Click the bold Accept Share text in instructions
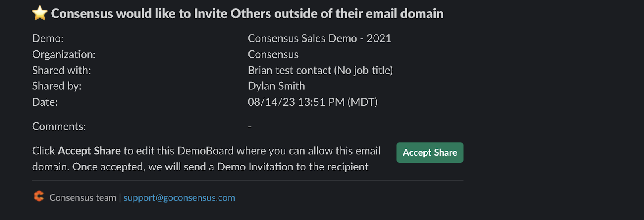 [x=89, y=151]
